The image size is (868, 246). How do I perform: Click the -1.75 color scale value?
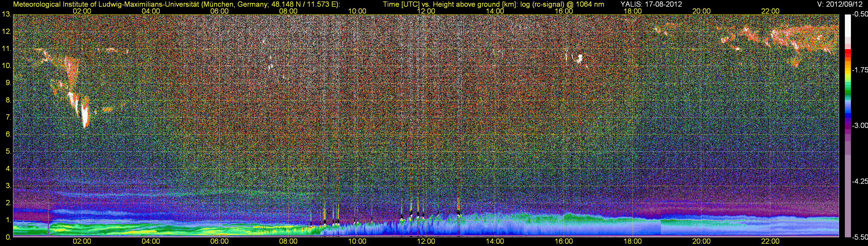[x=860, y=70]
